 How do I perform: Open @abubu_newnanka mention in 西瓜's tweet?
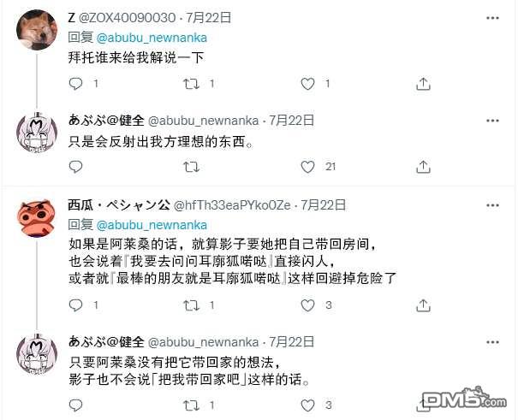tap(152, 225)
